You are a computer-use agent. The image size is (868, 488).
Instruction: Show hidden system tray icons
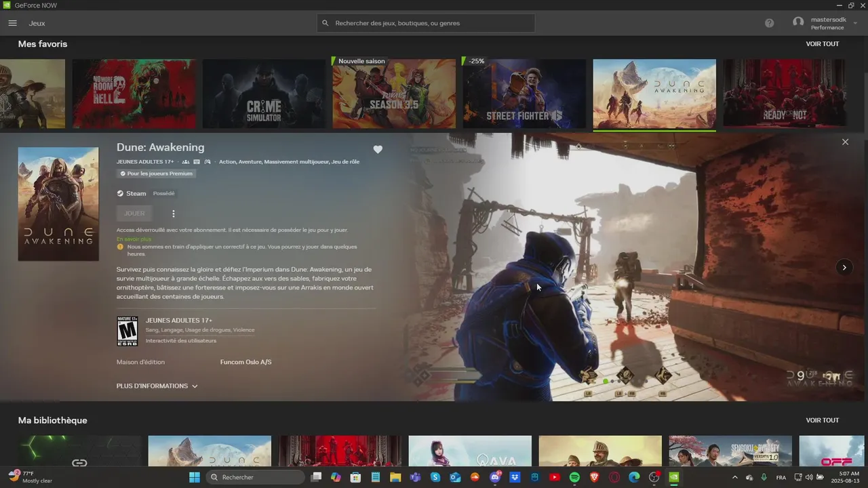[734, 477]
